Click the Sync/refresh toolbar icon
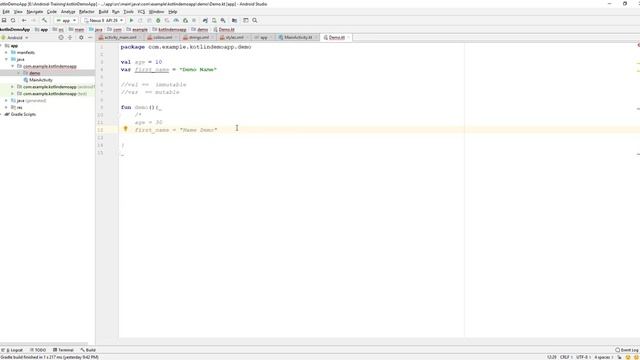Viewport: 640px width, 360px height. click(13, 20)
